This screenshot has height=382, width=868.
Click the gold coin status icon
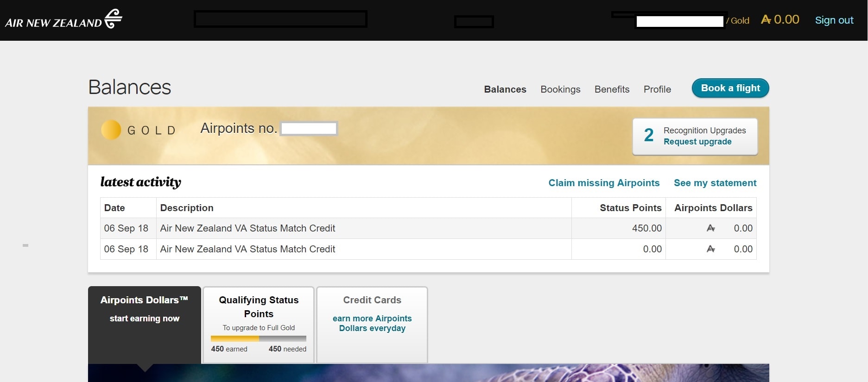click(111, 130)
